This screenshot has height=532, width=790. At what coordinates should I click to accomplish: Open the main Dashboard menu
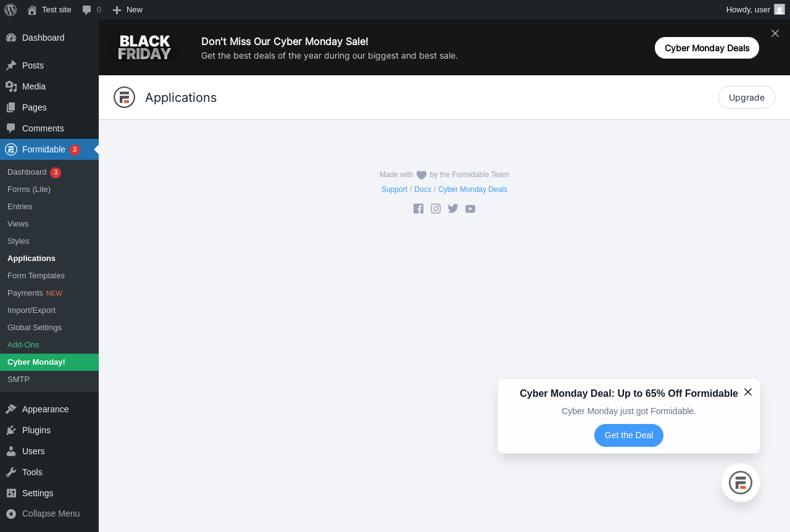[x=49, y=38]
